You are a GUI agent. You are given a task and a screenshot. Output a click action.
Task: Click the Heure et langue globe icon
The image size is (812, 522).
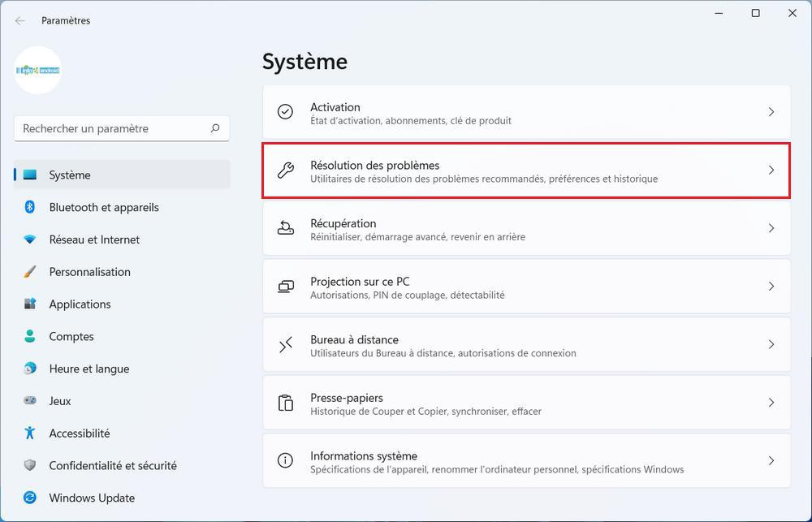30,369
